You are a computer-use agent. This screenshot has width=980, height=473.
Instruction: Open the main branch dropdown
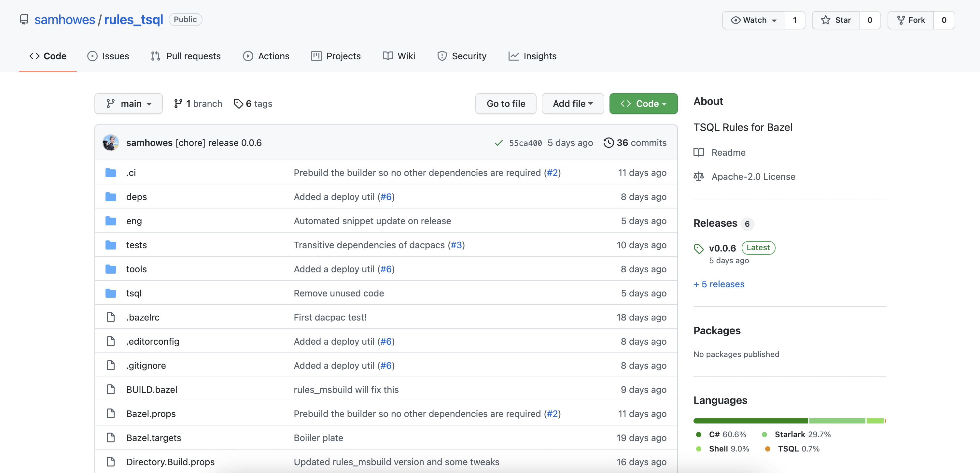coord(129,104)
